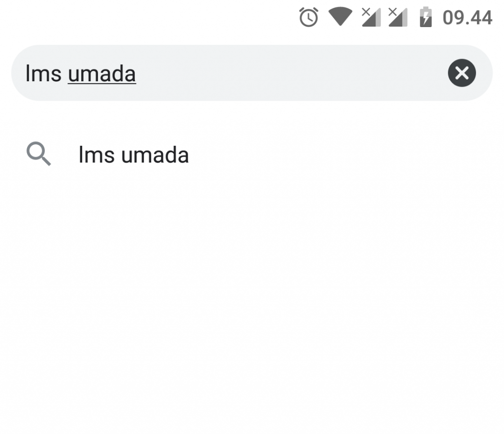
Task: Tap "umada" in the suggestion row
Action: (155, 155)
